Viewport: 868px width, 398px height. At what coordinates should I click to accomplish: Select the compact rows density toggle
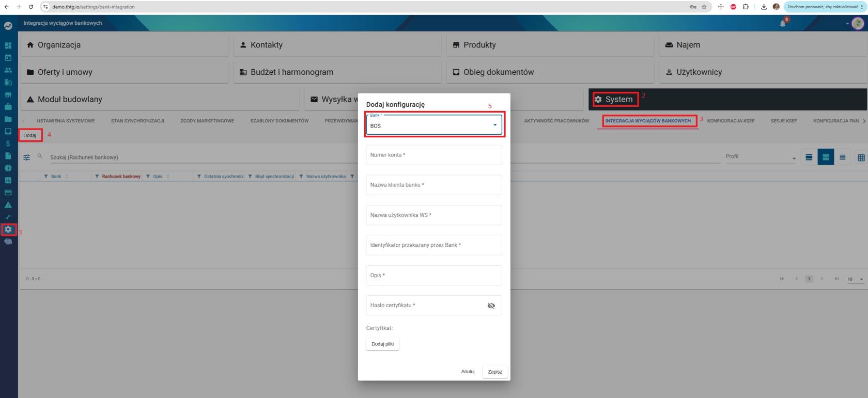[809, 157]
